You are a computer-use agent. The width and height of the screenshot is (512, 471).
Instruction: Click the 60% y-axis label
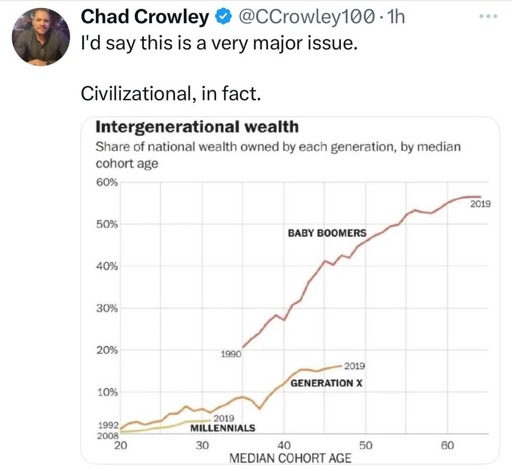pyautogui.click(x=107, y=182)
